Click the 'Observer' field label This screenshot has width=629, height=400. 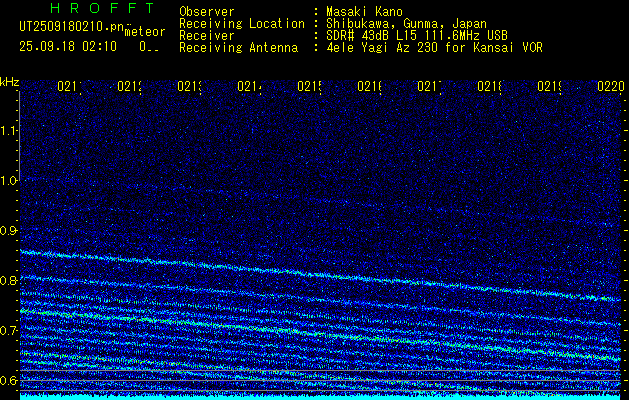click(x=207, y=12)
